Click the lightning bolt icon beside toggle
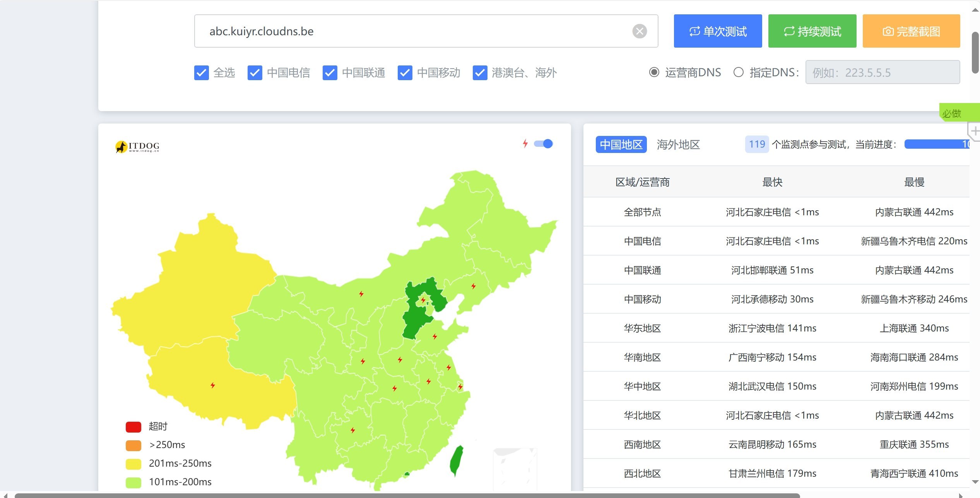This screenshot has width=980, height=498. [x=525, y=144]
